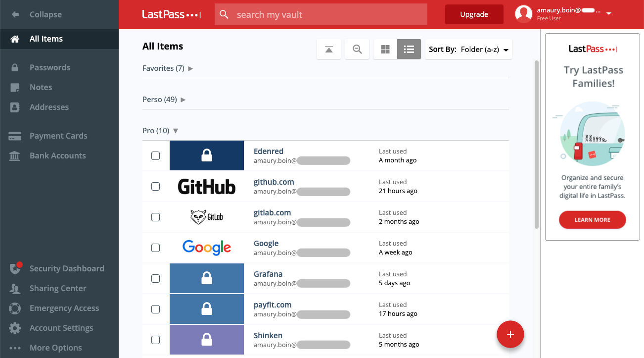This screenshot has height=358, width=644.
Task: Check the payfit.com item checkbox
Action: tap(155, 309)
